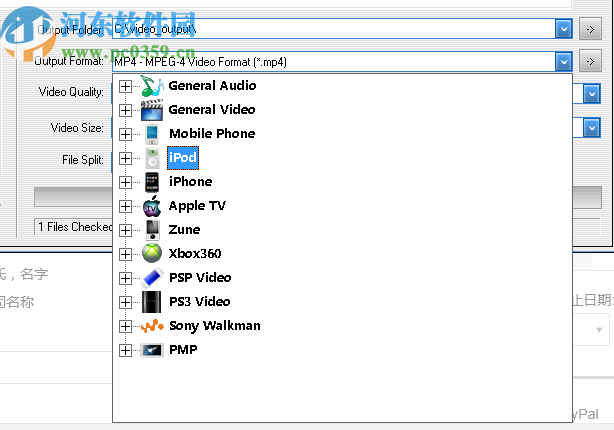
Task: Choose the PS3 Video category label
Action: (x=200, y=302)
